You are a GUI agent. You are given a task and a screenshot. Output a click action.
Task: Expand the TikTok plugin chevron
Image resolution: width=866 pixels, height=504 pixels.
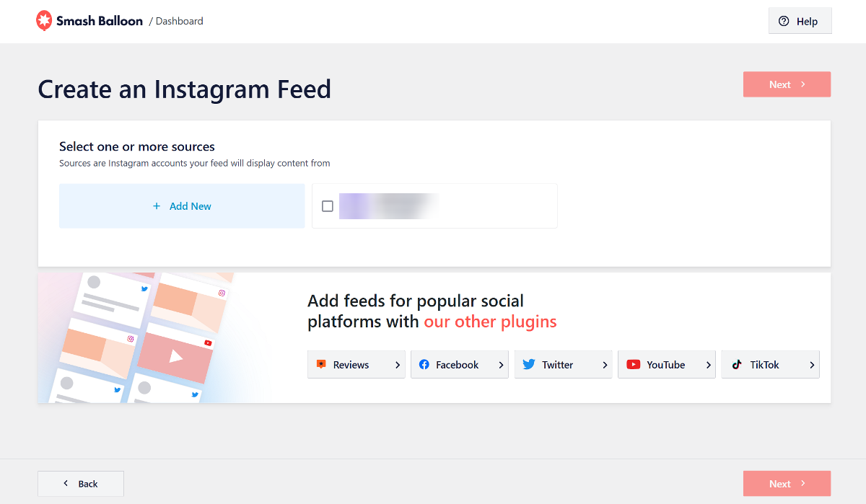pyautogui.click(x=812, y=365)
